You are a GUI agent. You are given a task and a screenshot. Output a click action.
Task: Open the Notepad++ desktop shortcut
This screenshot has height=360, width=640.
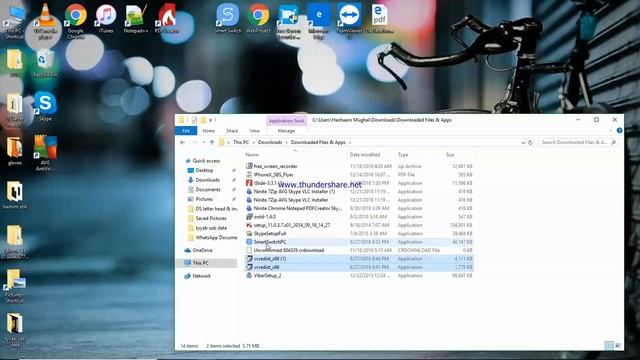tap(136, 19)
